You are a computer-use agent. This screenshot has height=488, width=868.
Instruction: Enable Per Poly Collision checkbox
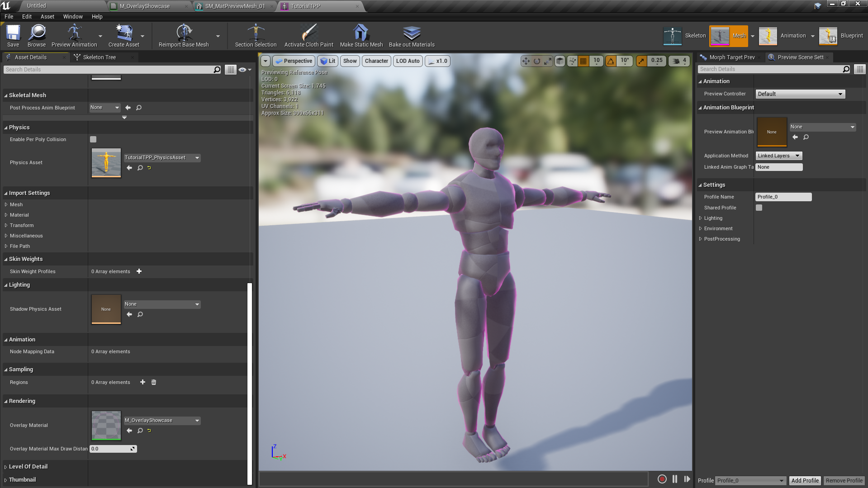pyautogui.click(x=93, y=139)
